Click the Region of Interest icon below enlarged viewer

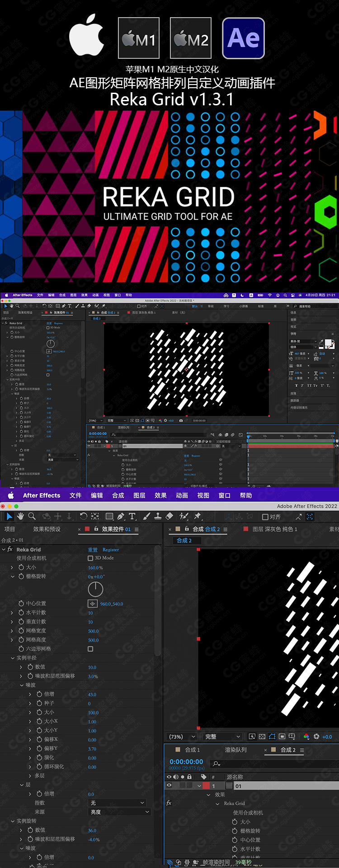282,736
